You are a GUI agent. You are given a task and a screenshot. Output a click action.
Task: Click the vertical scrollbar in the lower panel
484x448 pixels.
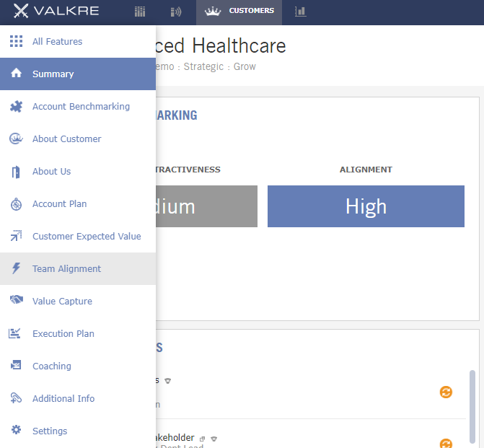tap(472, 407)
